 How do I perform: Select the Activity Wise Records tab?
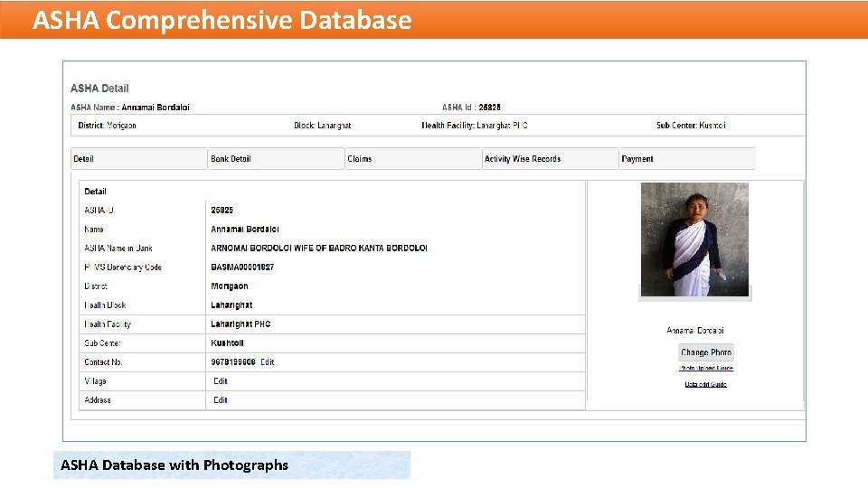pos(551,159)
